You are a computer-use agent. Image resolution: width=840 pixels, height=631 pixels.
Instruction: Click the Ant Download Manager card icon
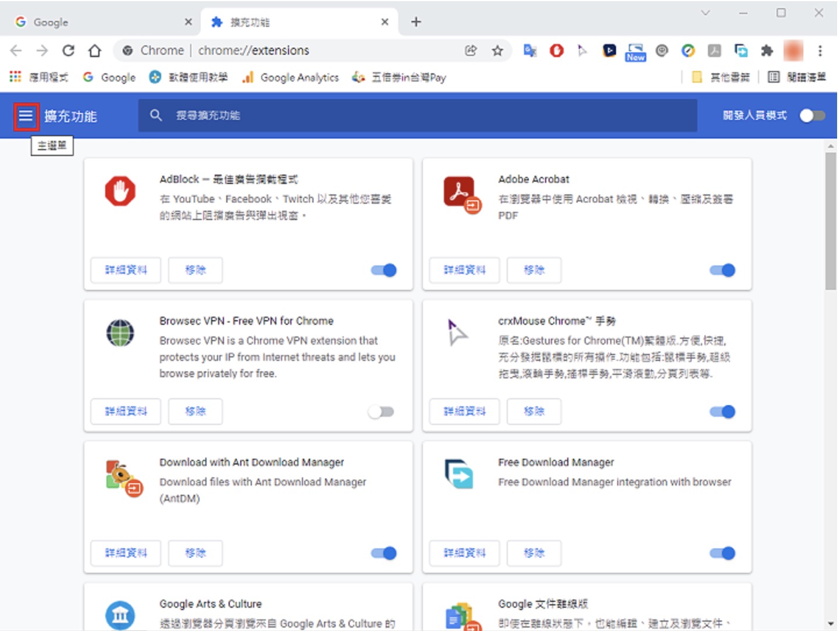[x=124, y=478]
